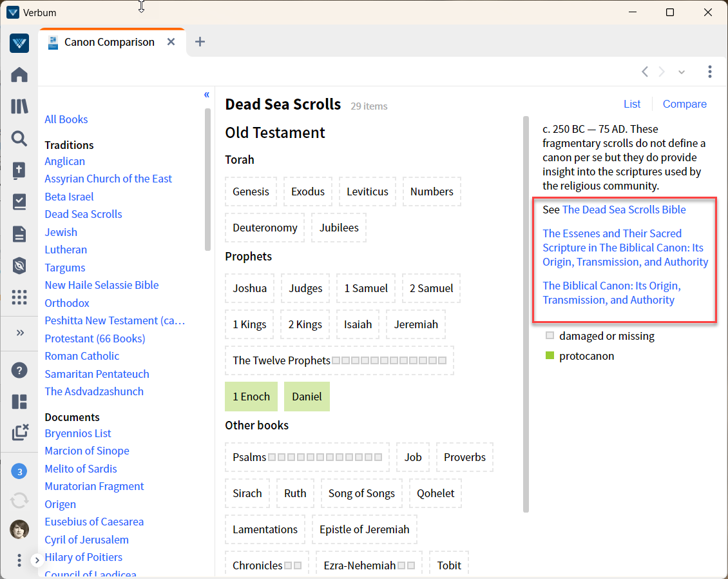
Task: Switch to Compare view
Action: 684,104
